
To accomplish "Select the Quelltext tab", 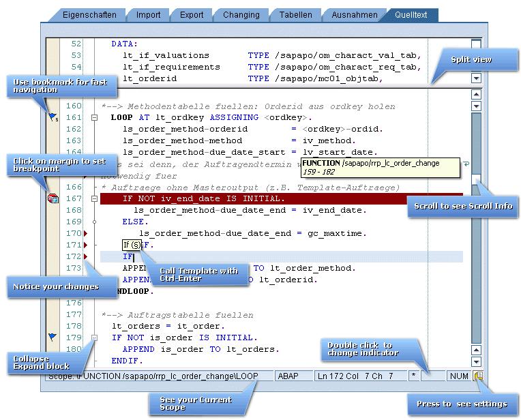I will [x=411, y=15].
